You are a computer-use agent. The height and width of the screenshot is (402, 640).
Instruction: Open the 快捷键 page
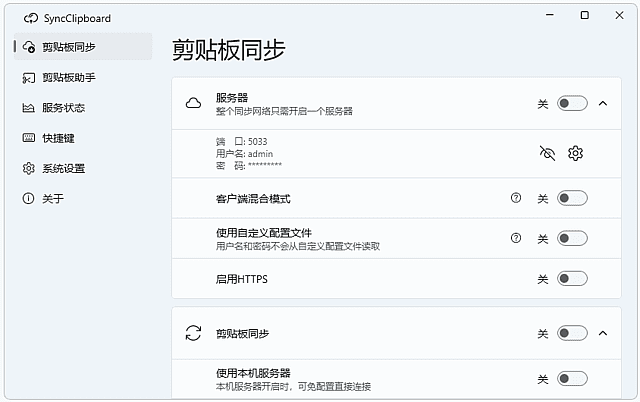click(x=83, y=138)
